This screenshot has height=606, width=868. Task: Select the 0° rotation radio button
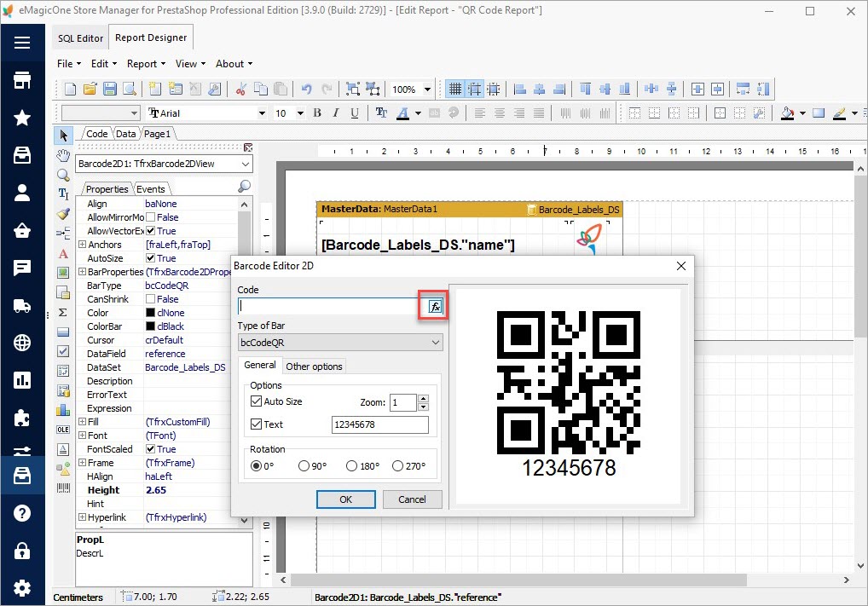[x=256, y=466]
